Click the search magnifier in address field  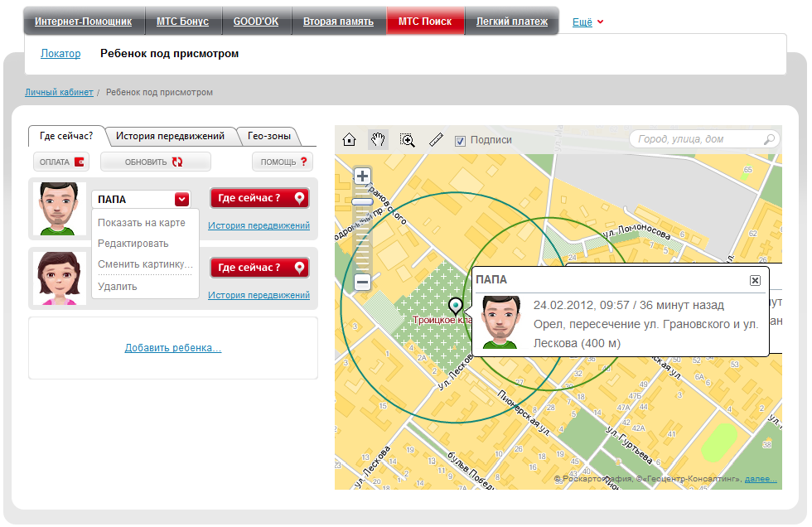(x=769, y=139)
